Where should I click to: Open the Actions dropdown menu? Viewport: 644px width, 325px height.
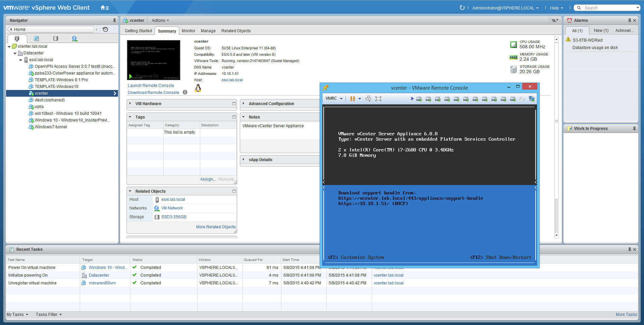point(160,20)
